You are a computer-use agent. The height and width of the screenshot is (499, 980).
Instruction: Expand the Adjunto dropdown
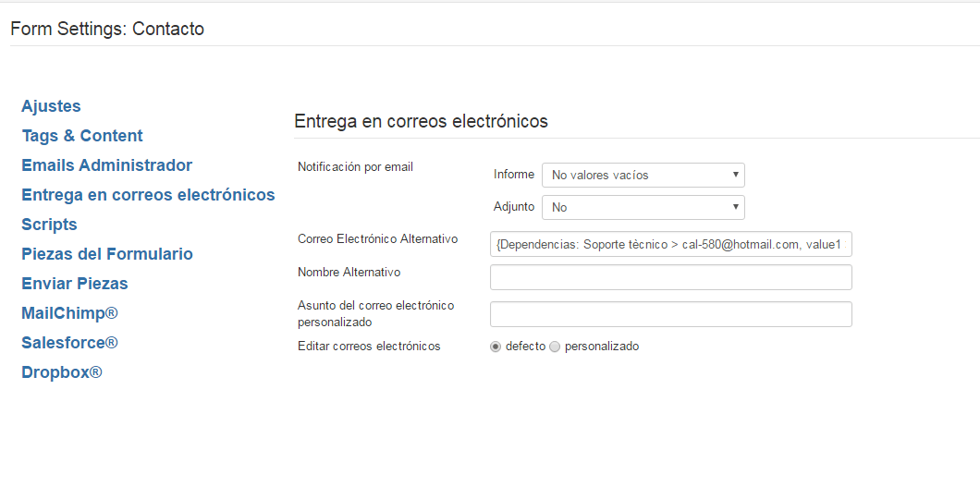[x=643, y=207]
